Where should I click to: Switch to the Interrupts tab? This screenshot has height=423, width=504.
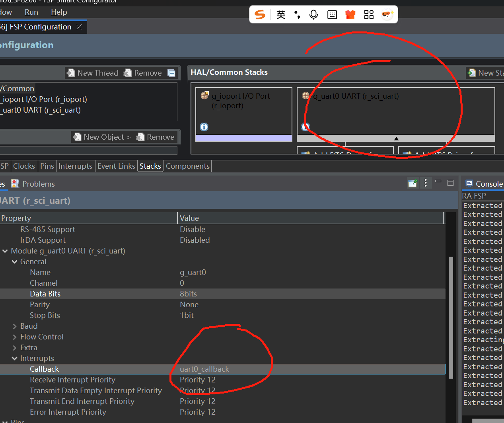75,166
